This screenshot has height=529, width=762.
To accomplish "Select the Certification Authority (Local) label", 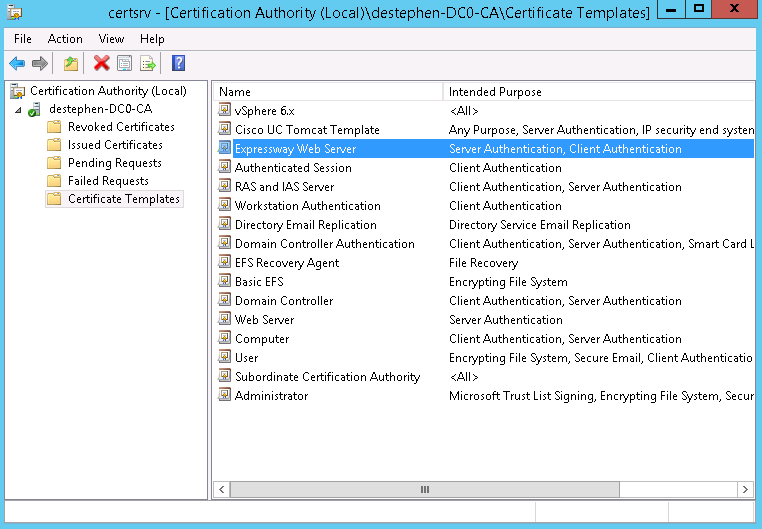I will tap(108, 91).
